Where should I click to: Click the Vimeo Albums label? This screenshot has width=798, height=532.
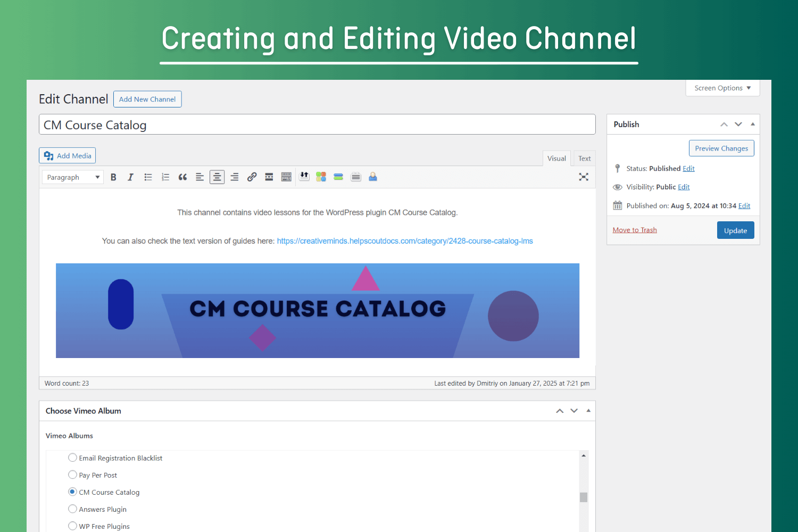click(69, 436)
